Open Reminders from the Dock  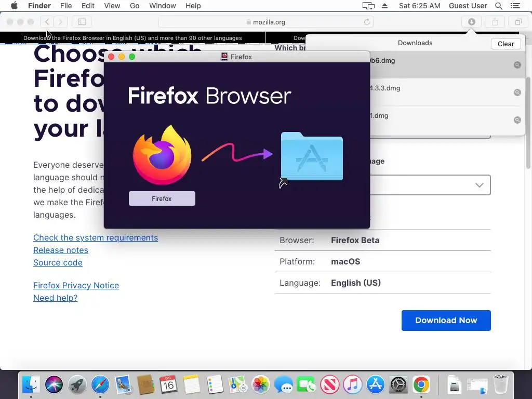215,385
